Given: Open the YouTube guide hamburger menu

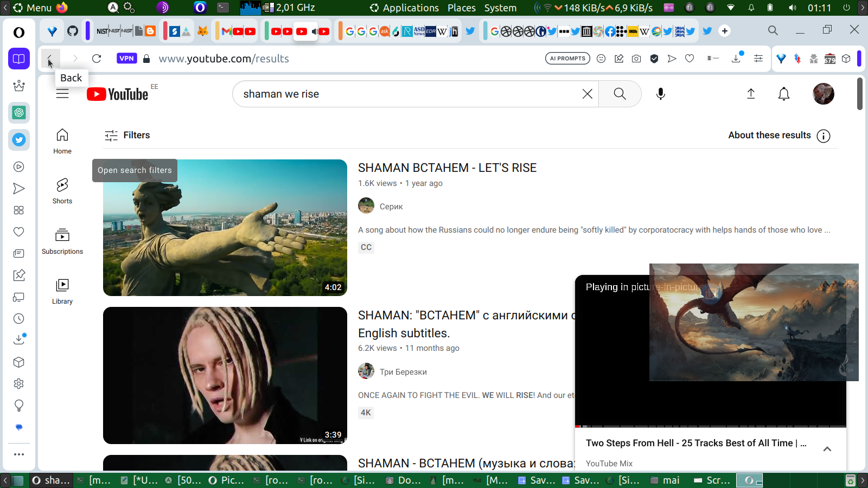Looking at the screenshot, I should click(62, 94).
